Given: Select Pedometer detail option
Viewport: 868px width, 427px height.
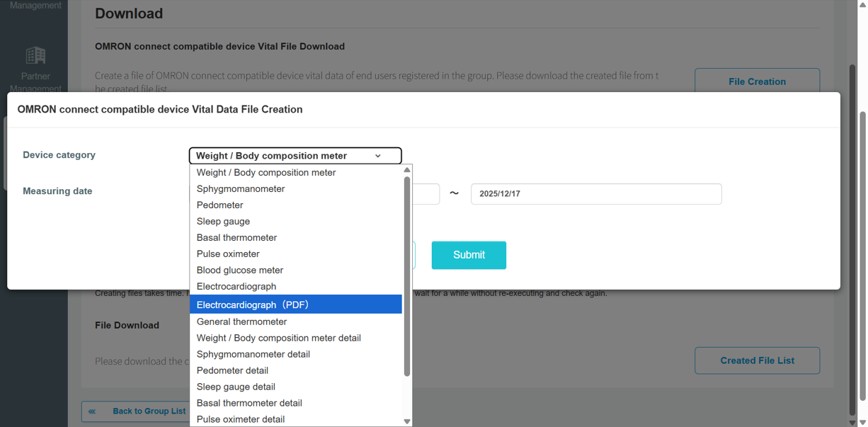Looking at the screenshot, I should click(296, 370).
